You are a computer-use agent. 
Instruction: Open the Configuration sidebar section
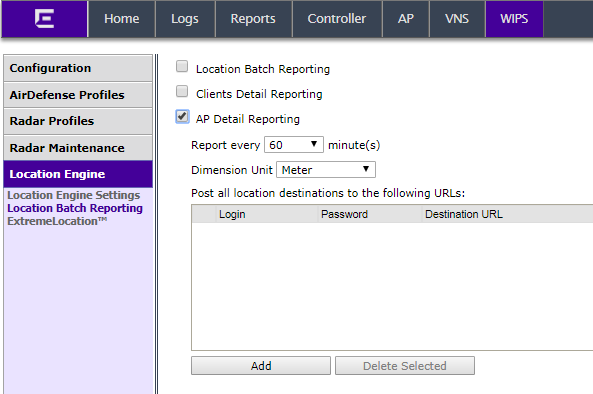(78, 68)
